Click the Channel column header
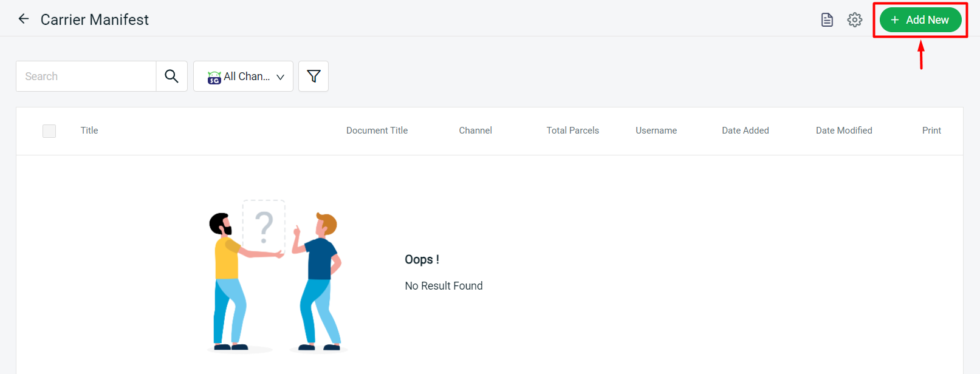The height and width of the screenshot is (374, 980). [475, 131]
